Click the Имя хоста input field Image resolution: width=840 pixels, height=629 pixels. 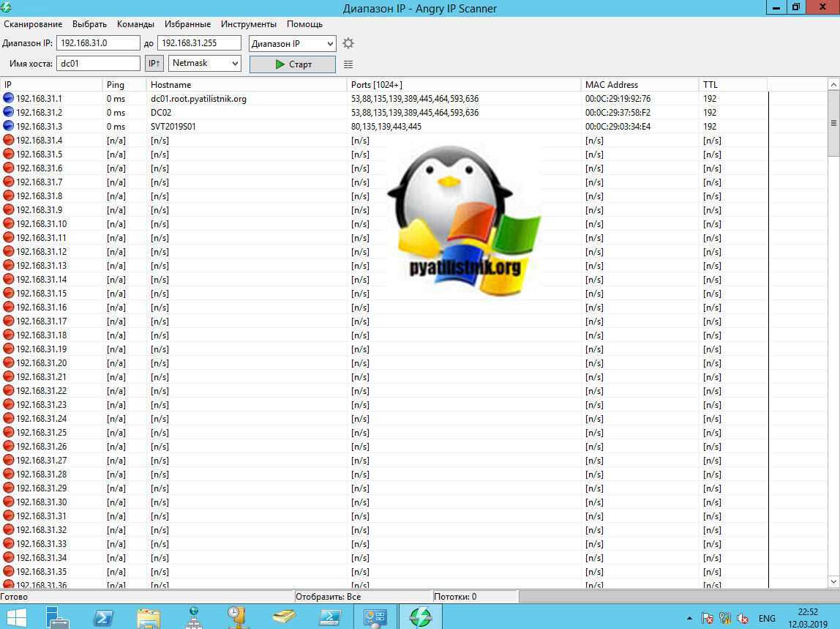click(98, 64)
